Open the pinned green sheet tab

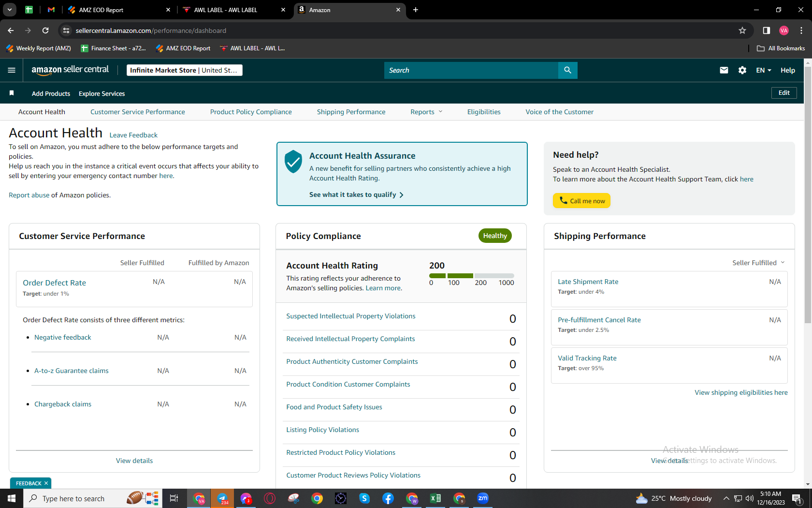pyautogui.click(x=29, y=10)
